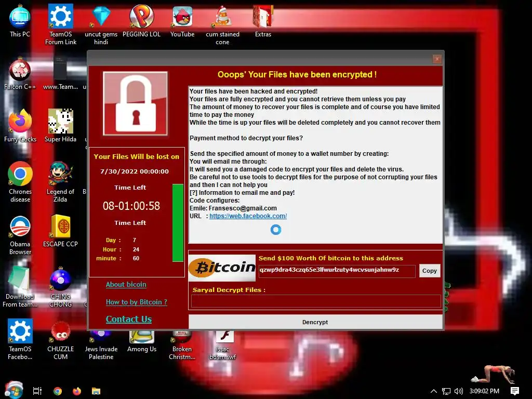Open TeamOS Facebo... shortcut

20,339
